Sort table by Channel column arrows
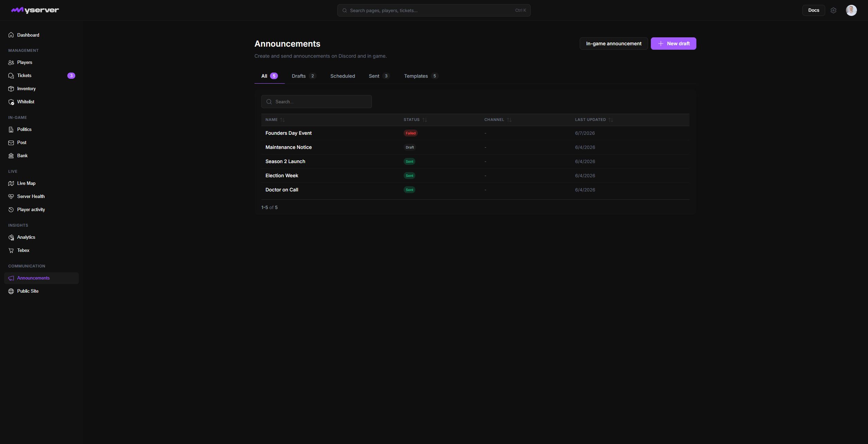 (509, 120)
